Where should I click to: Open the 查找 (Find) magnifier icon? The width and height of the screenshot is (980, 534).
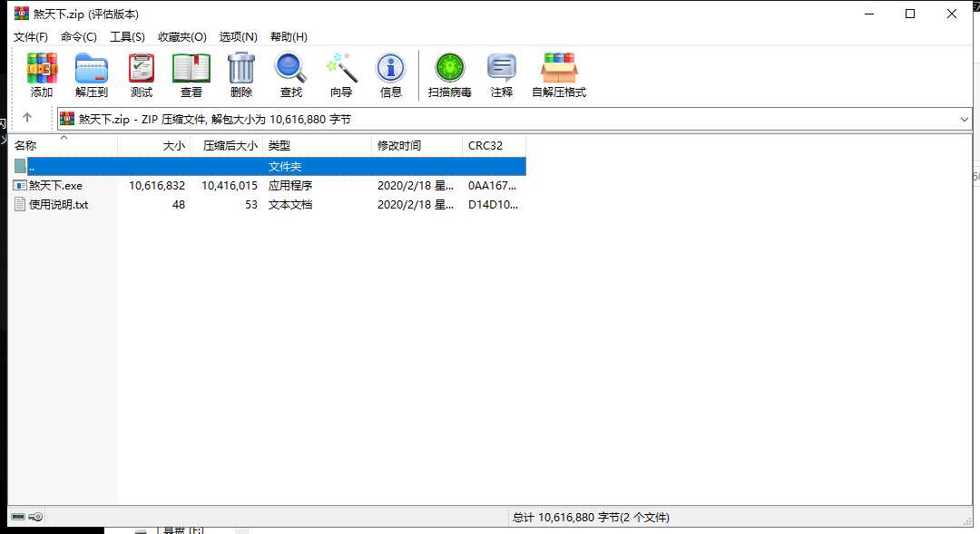click(x=290, y=69)
